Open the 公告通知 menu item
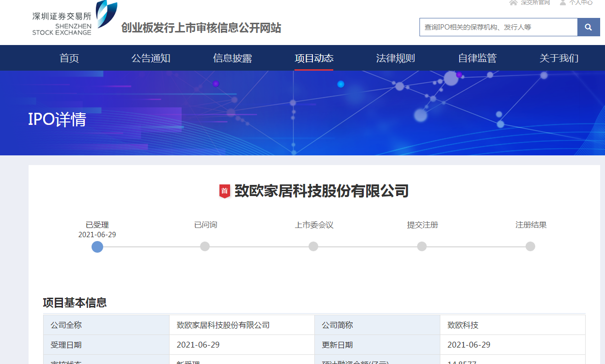This screenshot has width=605, height=364. click(x=151, y=58)
